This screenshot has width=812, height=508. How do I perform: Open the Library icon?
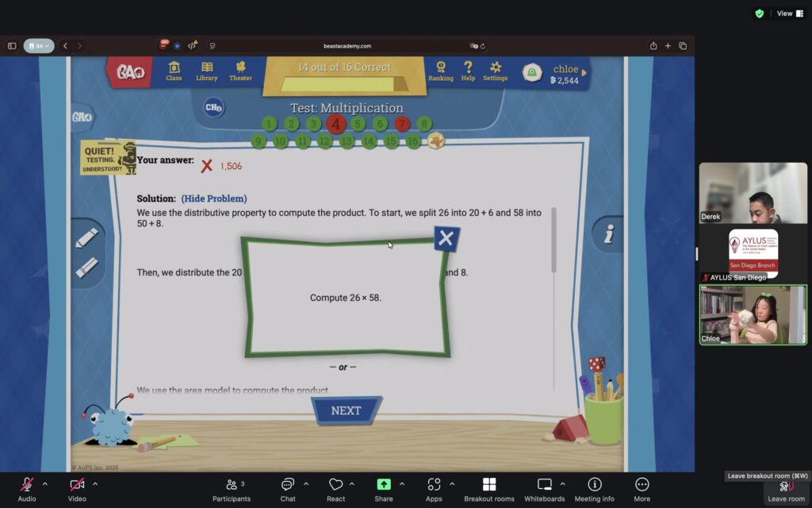coord(206,71)
